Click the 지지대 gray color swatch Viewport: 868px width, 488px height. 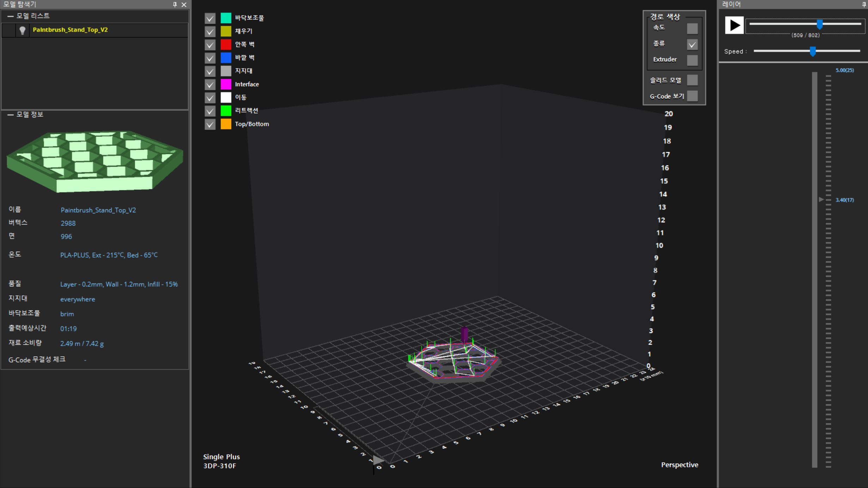coord(226,71)
